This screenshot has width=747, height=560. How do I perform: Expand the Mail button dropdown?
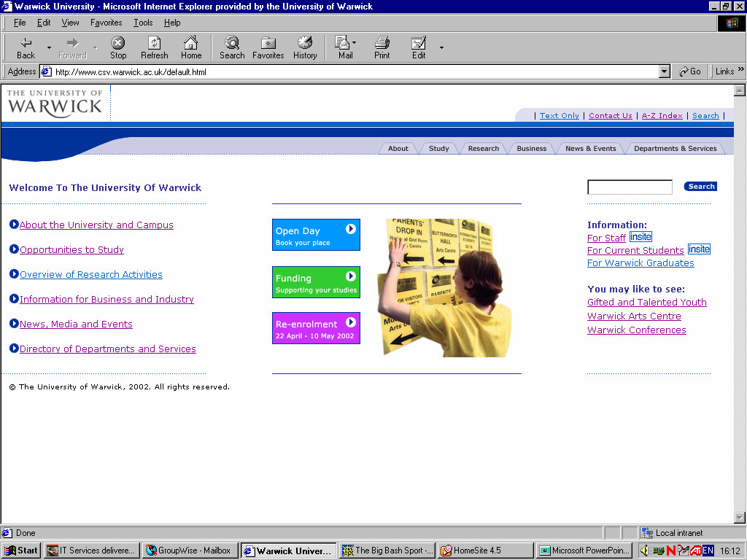(x=355, y=43)
